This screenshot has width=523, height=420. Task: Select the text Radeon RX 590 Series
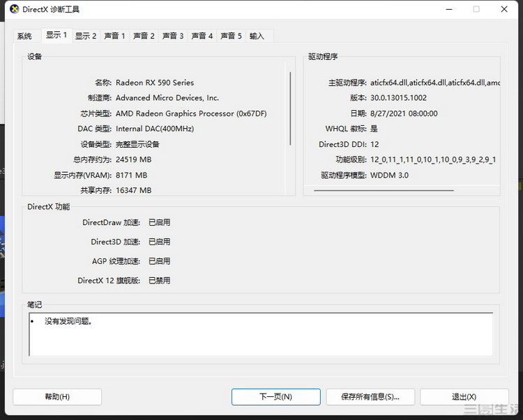coord(155,83)
